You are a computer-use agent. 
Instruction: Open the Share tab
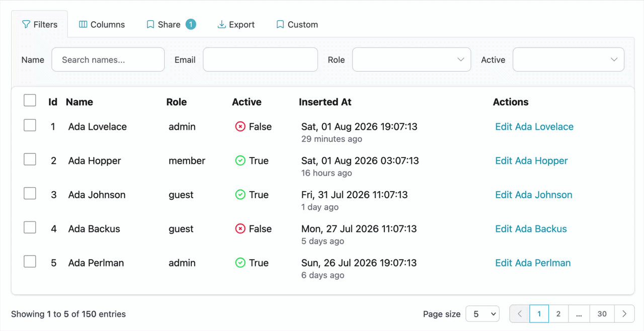(x=171, y=24)
